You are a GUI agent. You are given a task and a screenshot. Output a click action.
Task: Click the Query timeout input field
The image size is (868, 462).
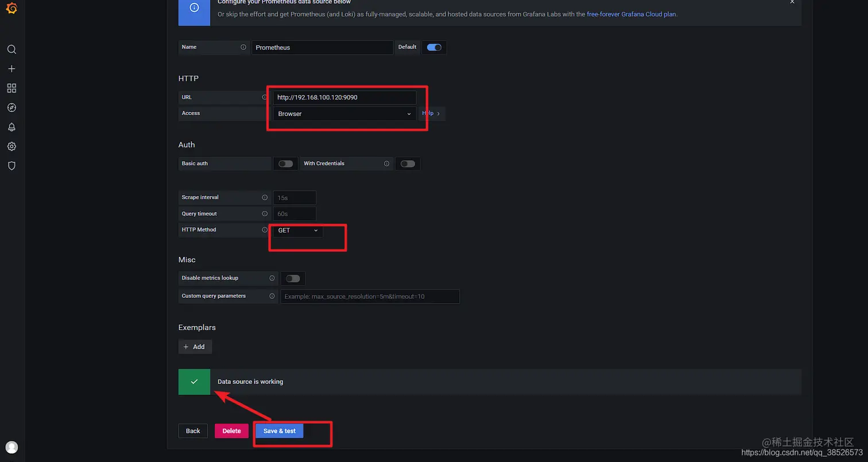tap(294, 213)
